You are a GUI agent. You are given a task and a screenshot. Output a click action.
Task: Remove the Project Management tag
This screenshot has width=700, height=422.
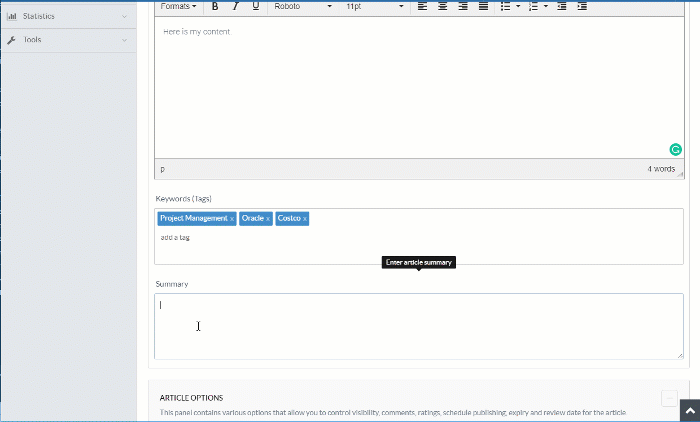(232, 219)
